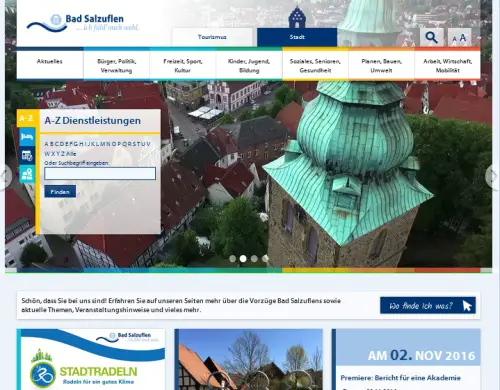Open the calendar events sidebar icon
The image size is (500, 390).
(x=27, y=155)
